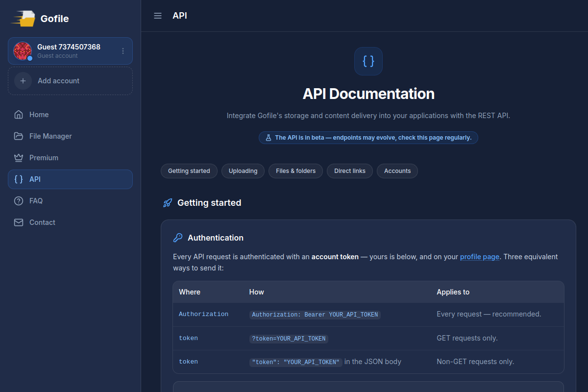Jump to Uploading section chip
This screenshot has width=588, height=392.
tap(243, 171)
